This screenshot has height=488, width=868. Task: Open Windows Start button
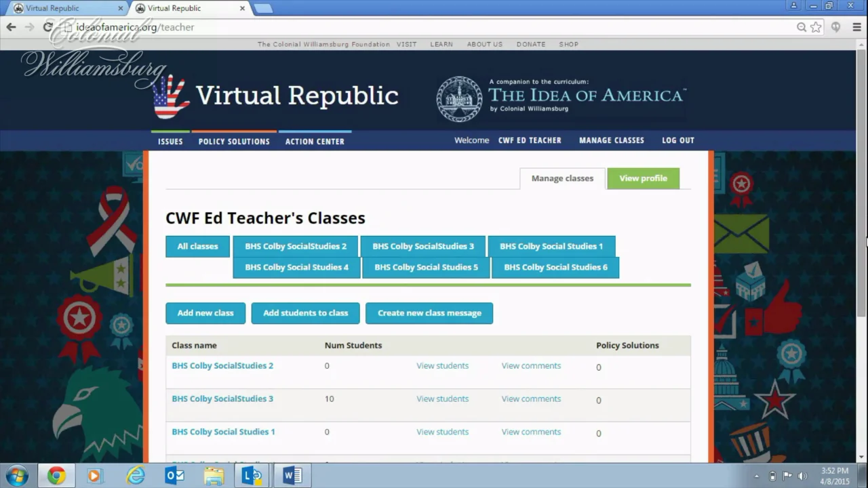pos(16,475)
